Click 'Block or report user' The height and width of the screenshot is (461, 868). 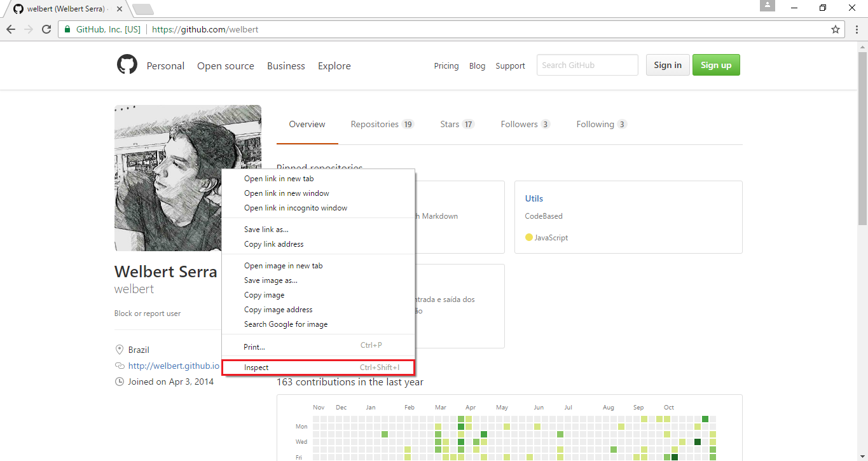point(148,313)
